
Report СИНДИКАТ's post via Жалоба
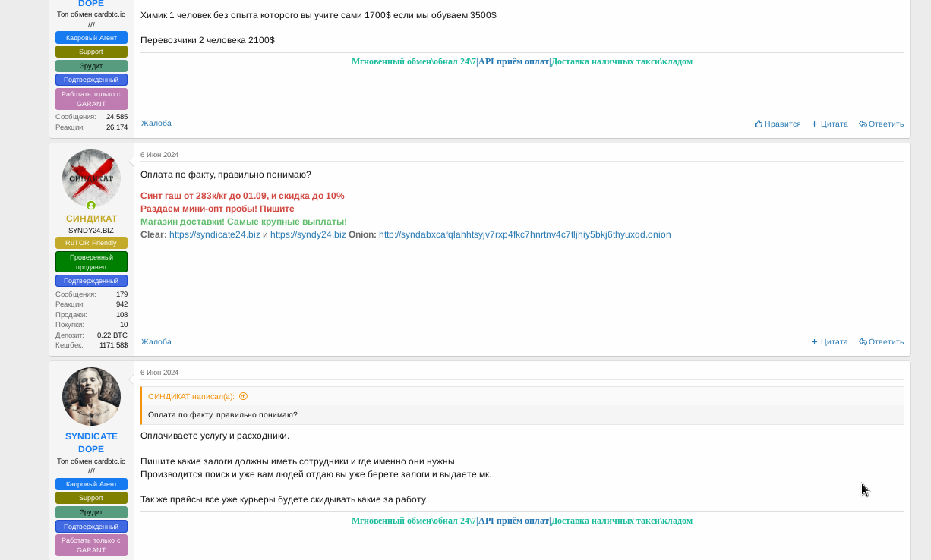pos(156,341)
